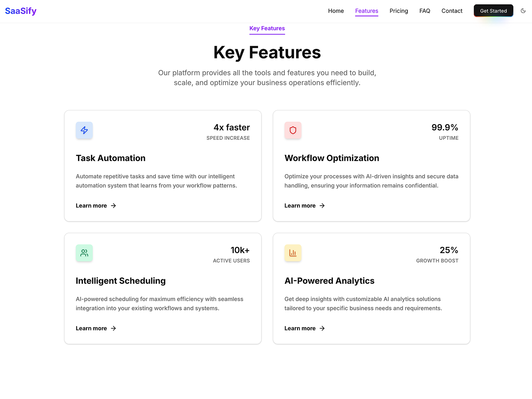
Task: Open the Pricing page
Action: (399, 11)
